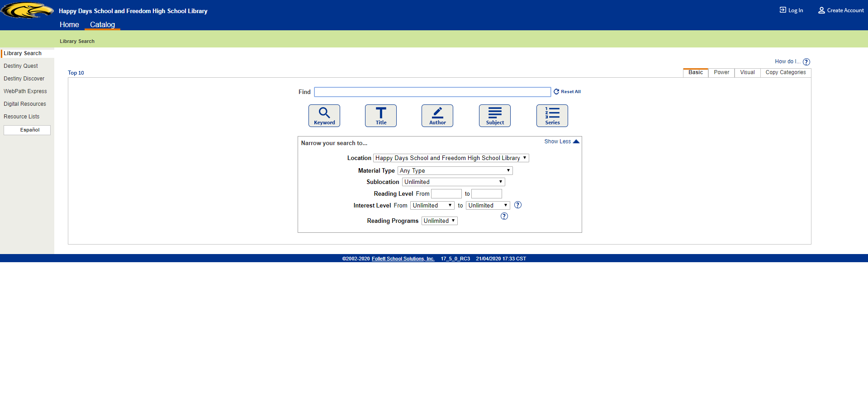
Task: Click the Log In icon link
Action: 791,10
